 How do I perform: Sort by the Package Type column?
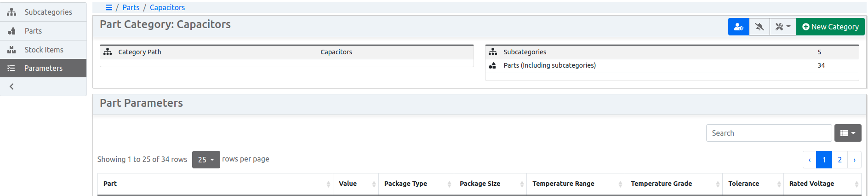pyautogui.click(x=416, y=184)
